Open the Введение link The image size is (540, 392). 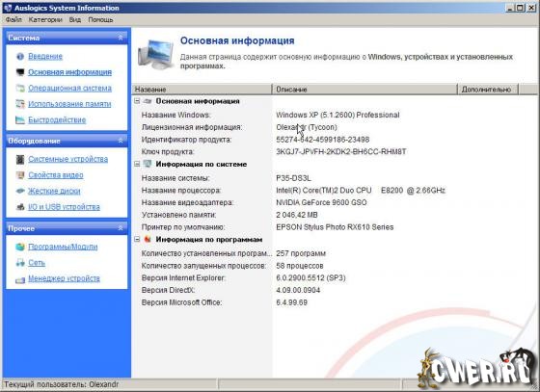[45, 57]
